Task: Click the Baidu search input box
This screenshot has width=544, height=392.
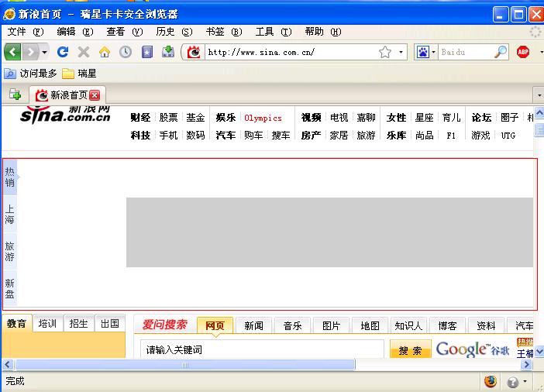Action: (466, 52)
